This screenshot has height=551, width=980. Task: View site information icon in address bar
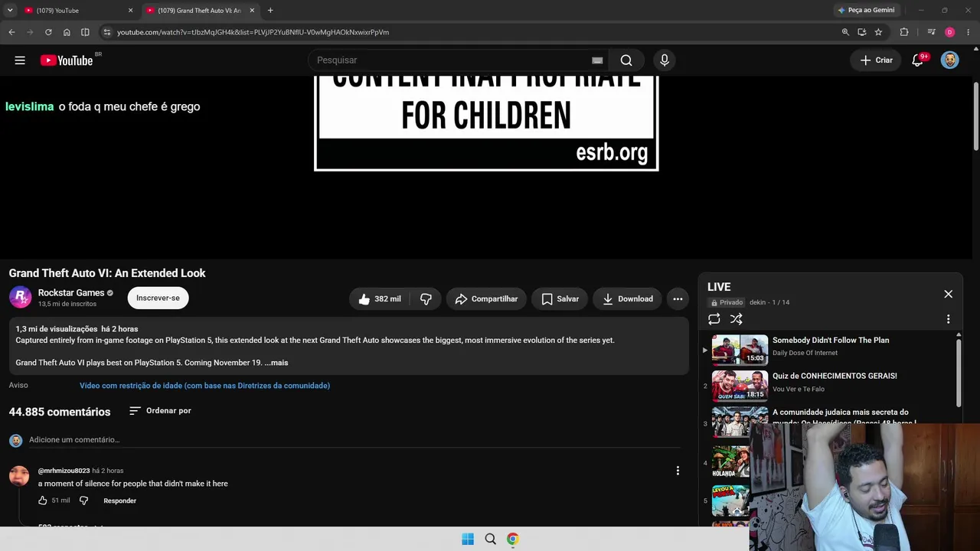106,32
